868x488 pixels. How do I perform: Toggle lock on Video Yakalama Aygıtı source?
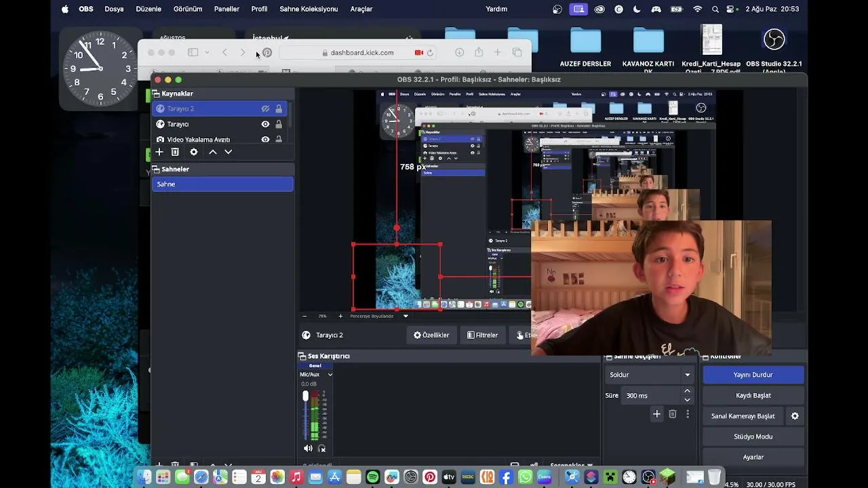[x=279, y=140]
